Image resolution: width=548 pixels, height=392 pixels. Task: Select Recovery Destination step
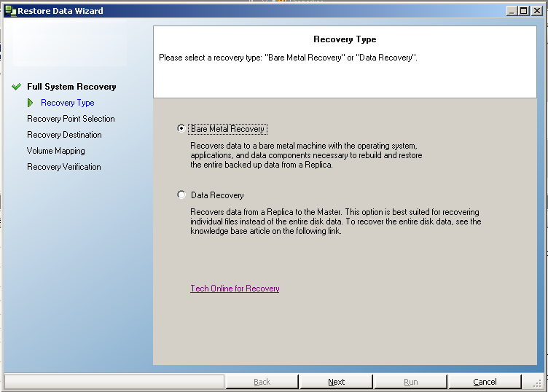point(64,135)
